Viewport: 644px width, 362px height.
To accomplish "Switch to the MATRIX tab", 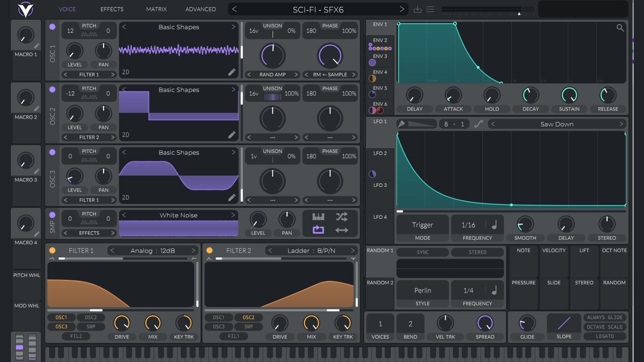I will [x=156, y=9].
